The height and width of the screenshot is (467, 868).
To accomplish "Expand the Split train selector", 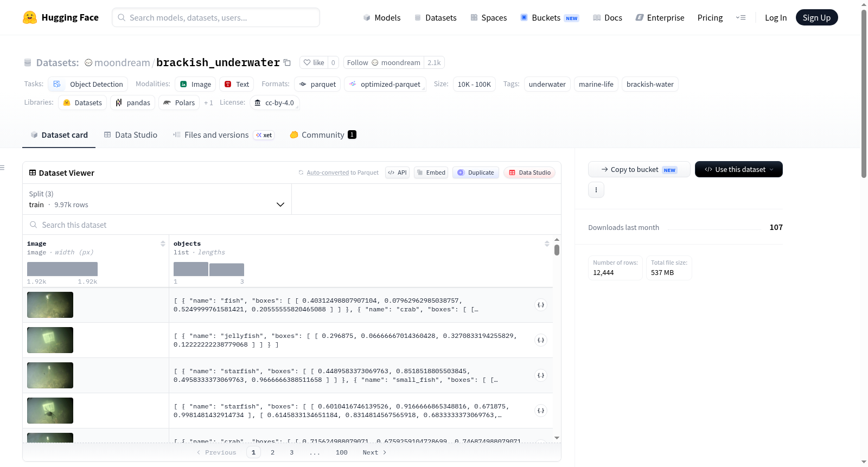I will coord(157,199).
